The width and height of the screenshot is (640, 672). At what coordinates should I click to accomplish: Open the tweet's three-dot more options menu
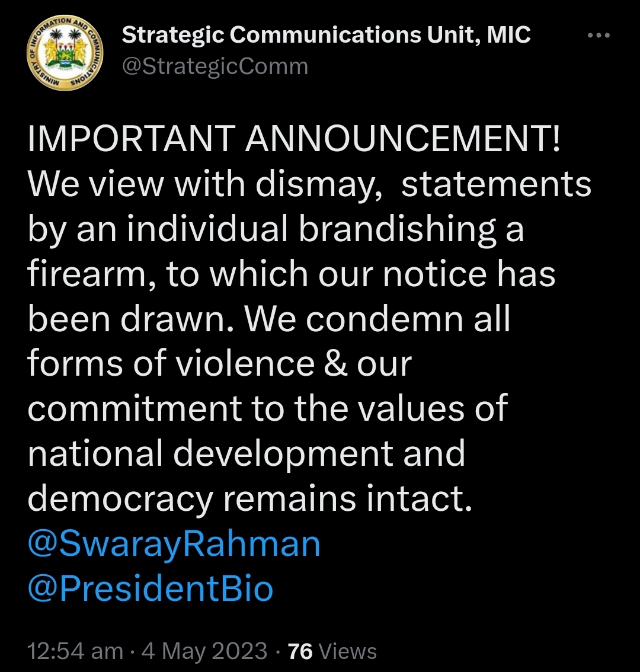tap(598, 36)
